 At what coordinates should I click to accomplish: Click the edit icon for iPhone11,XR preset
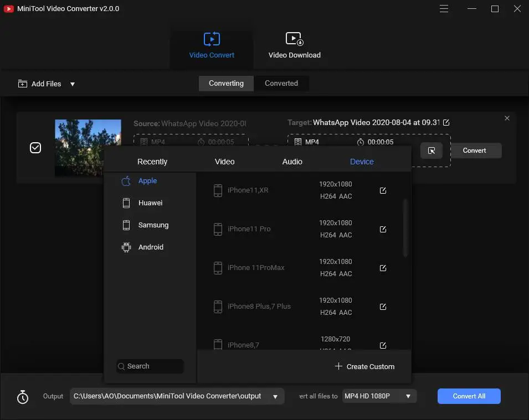383,190
